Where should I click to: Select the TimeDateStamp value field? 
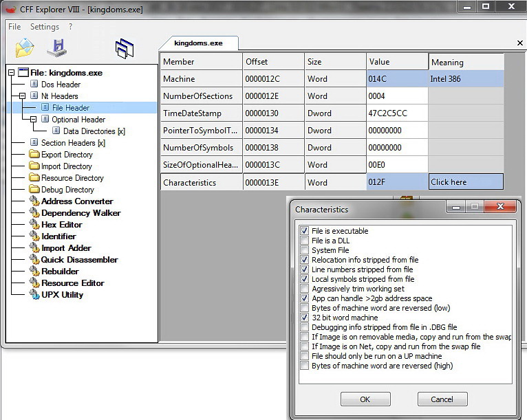click(397, 113)
